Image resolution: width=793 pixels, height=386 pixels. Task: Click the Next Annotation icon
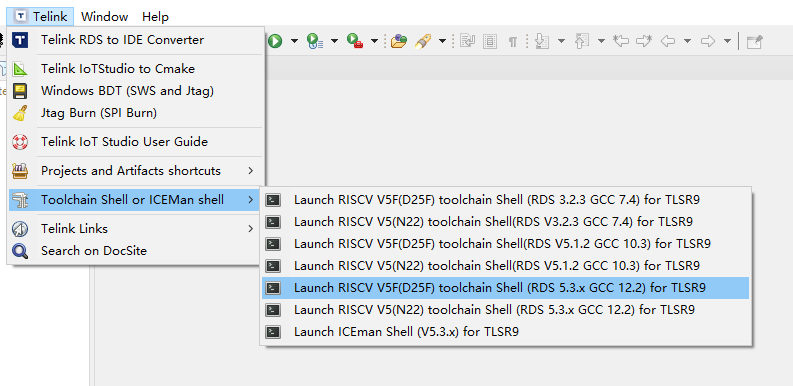tap(542, 41)
